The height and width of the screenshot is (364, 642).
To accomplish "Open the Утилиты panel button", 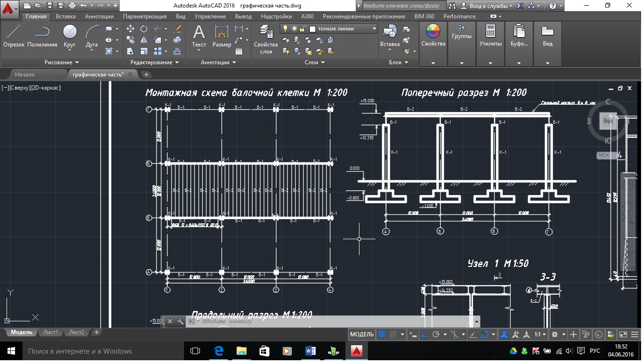I will coord(490,44).
